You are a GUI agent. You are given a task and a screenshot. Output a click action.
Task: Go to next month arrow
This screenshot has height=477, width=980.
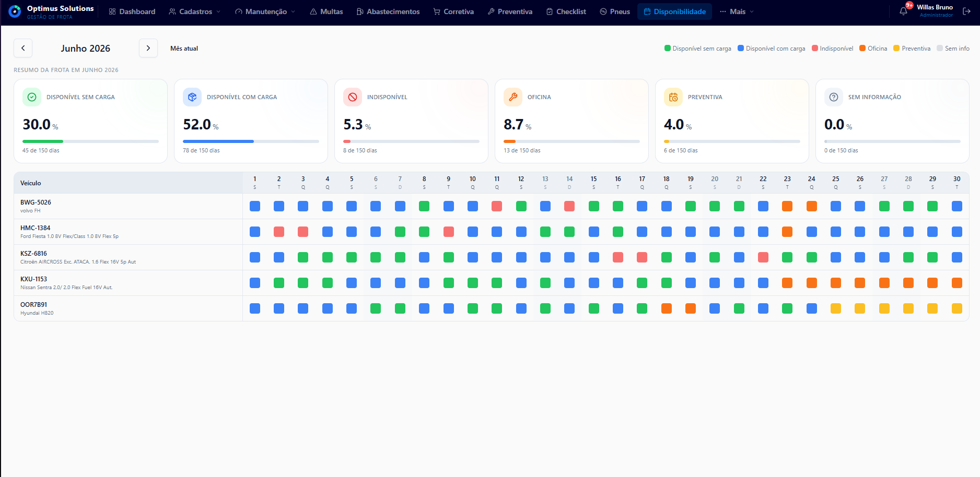(148, 48)
